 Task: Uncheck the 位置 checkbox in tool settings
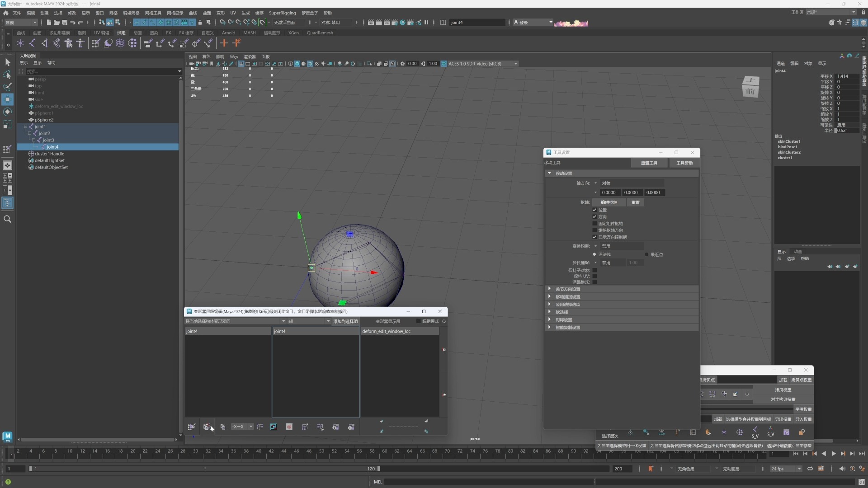pos(594,210)
